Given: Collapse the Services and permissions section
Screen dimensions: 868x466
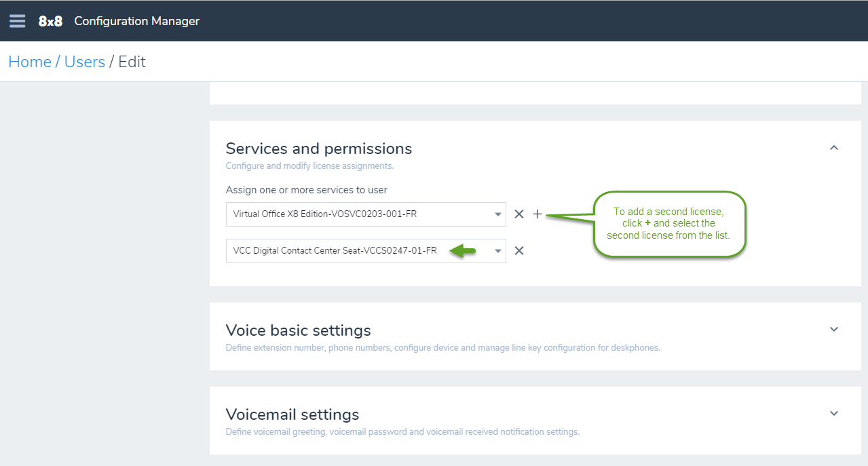Looking at the screenshot, I should (834, 148).
